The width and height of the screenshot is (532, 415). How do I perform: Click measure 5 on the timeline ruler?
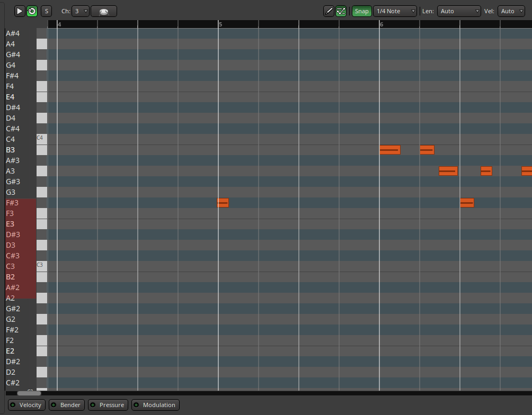[x=220, y=24]
